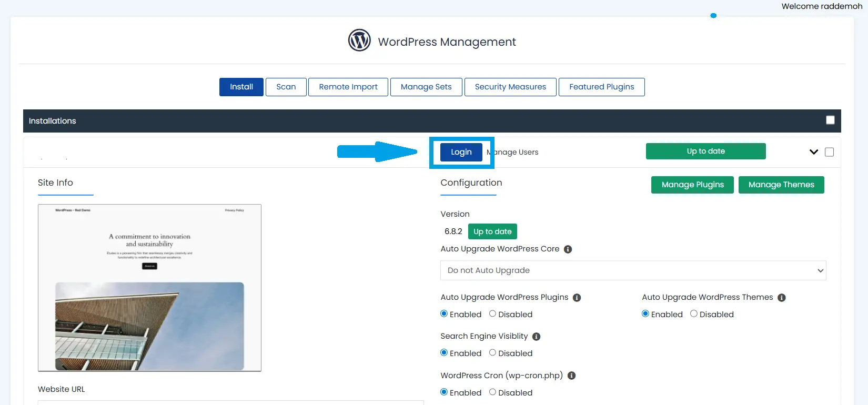Click the WordPress logo icon

(359, 40)
